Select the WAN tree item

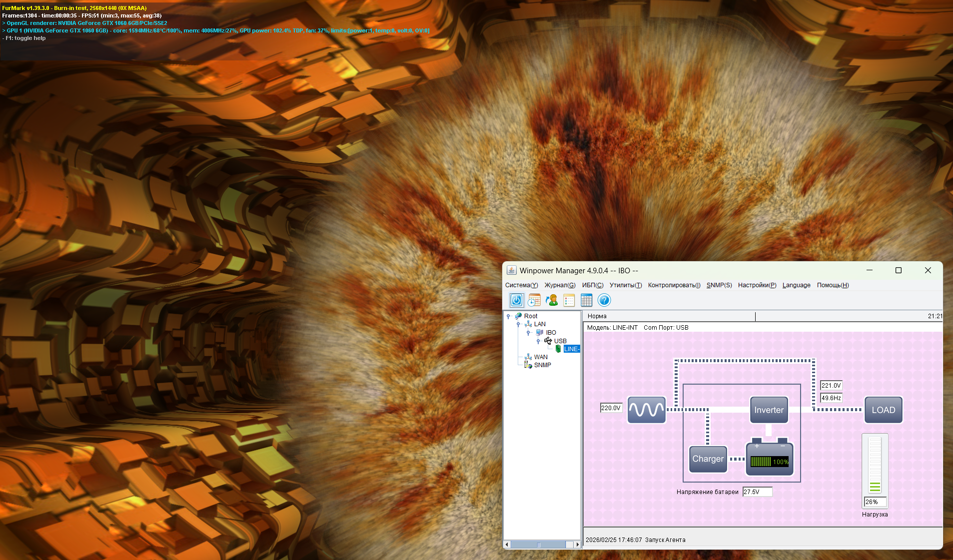pyautogui.click(x=540, y=357)
